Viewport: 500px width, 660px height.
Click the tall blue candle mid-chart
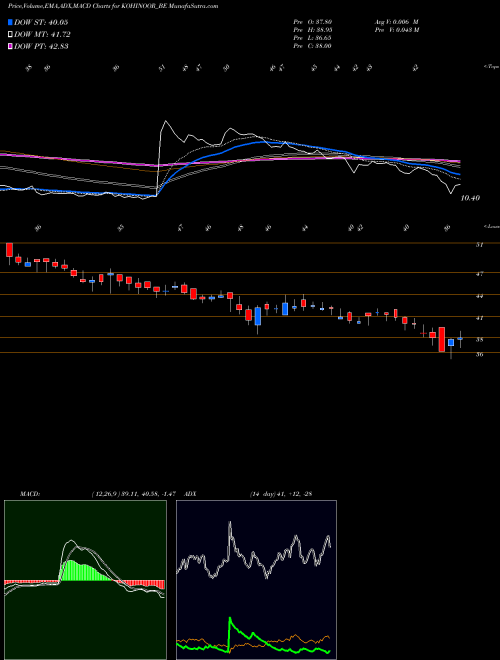(x=258, y=316)
